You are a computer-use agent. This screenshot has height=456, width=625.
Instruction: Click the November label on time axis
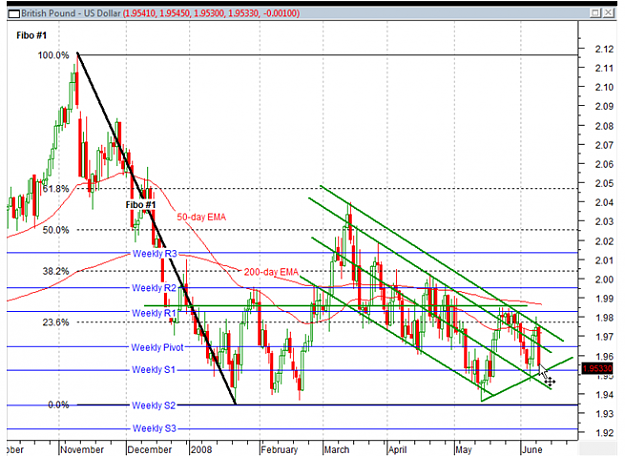pos(82,450)
